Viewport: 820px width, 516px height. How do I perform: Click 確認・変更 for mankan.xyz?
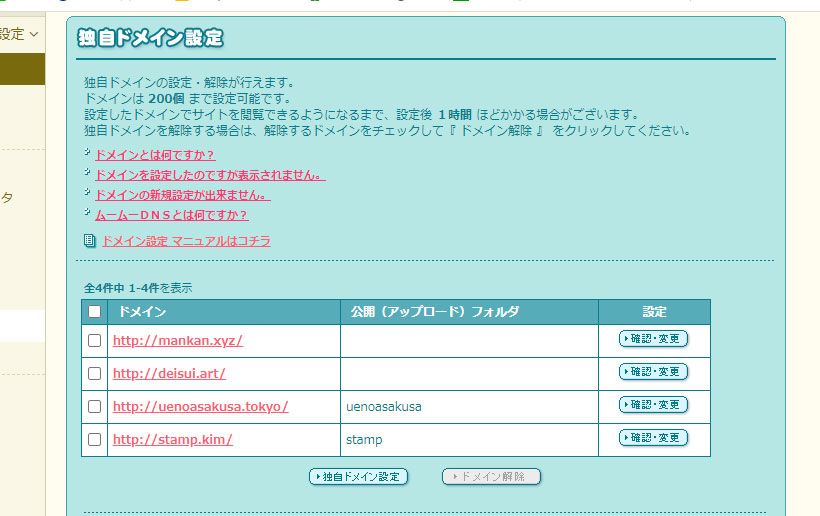click(x=653, y=339)
